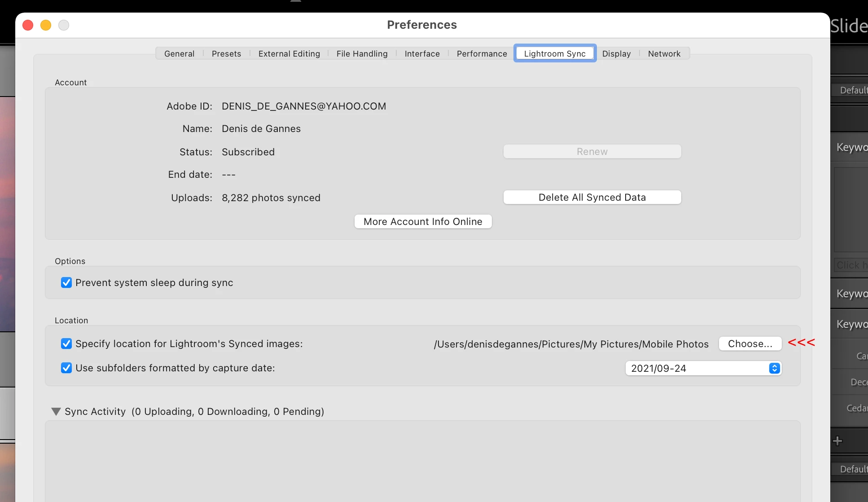
Task: Toggle Specify location for Synced images checkbox
Action: point(66,344)
